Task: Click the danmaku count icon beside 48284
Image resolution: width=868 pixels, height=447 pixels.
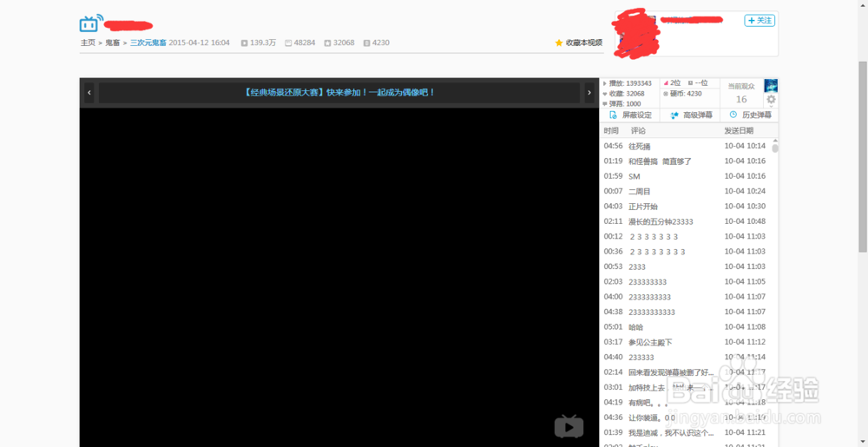Action: coord(288,43)
